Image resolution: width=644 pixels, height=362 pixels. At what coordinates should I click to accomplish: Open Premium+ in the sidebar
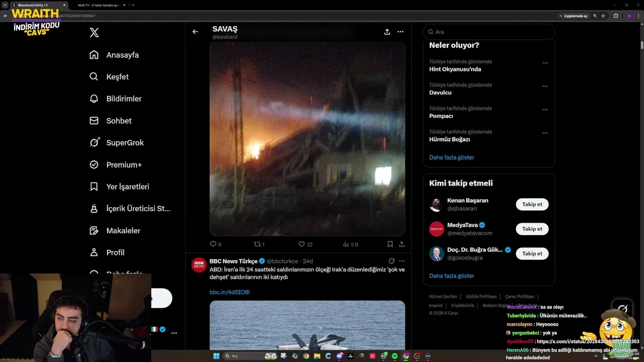(115, 164)
